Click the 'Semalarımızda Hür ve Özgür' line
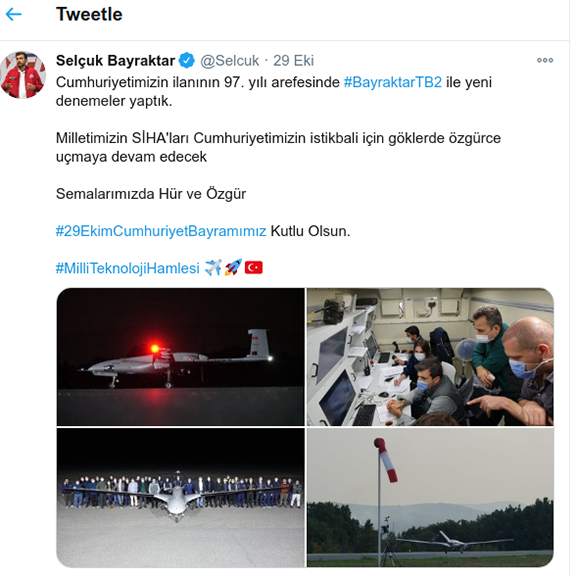Image resolution: width=576 pixels, height=576 pixels. (151, 194)
